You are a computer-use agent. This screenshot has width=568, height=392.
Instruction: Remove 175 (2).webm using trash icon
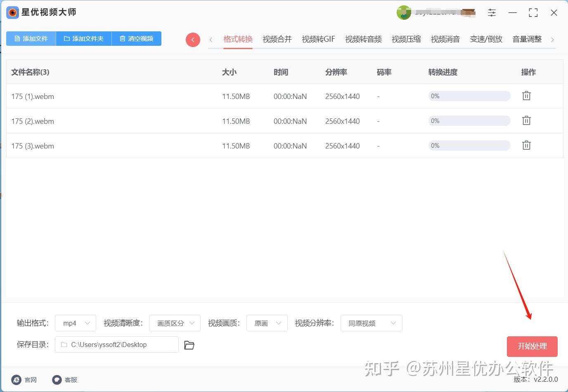[x=526, y=120]
